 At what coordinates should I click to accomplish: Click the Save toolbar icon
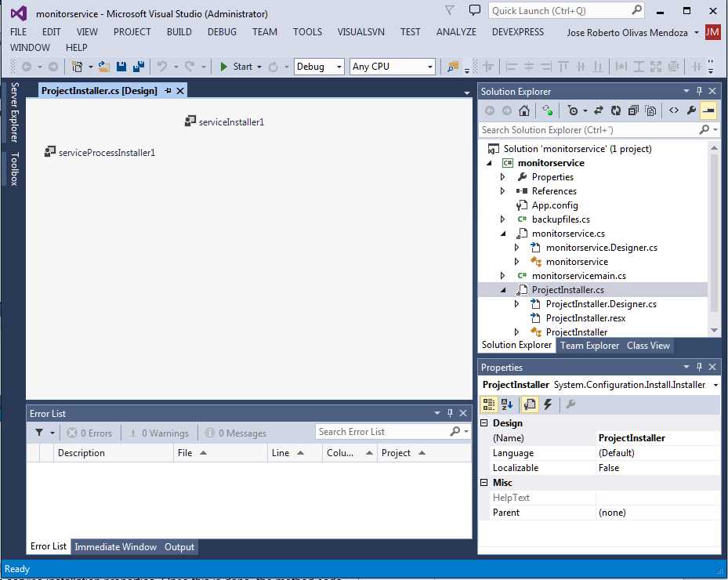(121, 67)
